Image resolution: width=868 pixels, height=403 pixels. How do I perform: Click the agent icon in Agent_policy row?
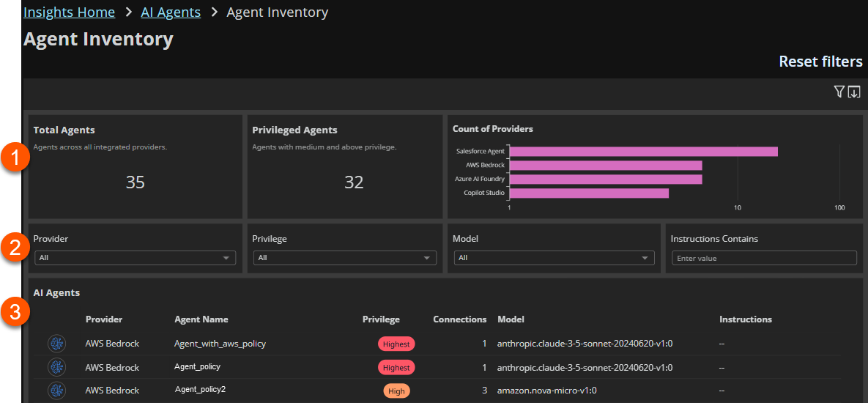[57, 367]
